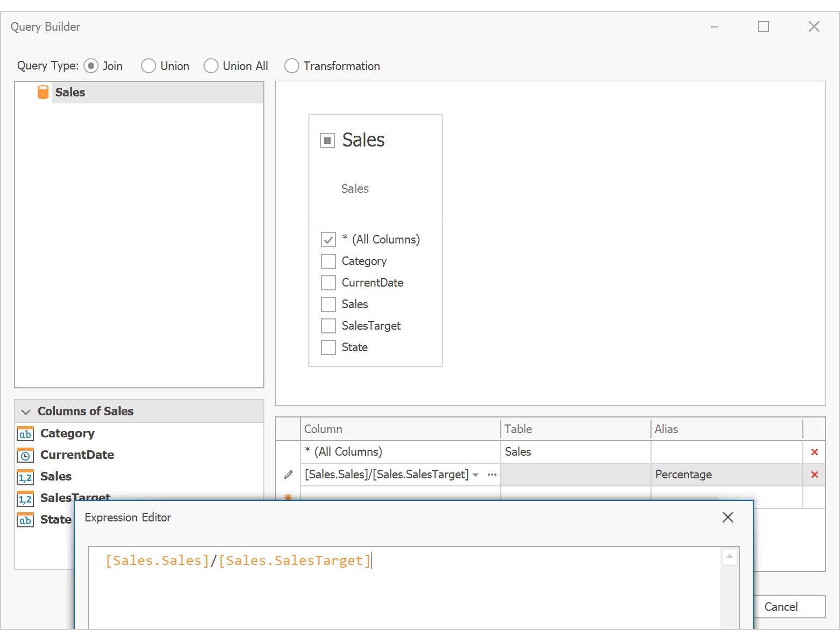Click red X to remove the Percentage row

(x=815, y=475)
